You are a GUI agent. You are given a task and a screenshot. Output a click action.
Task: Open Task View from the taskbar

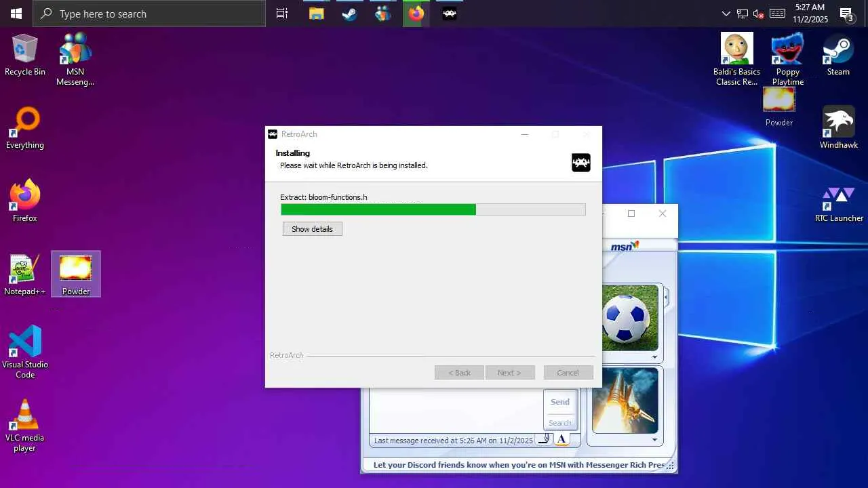click(x=282, y=14)
